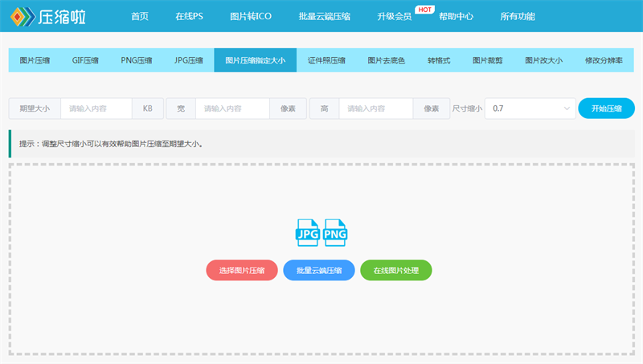This screenshot has width=643, height=364.
Task: Go to 图片转ICO page
Action: 251,16
